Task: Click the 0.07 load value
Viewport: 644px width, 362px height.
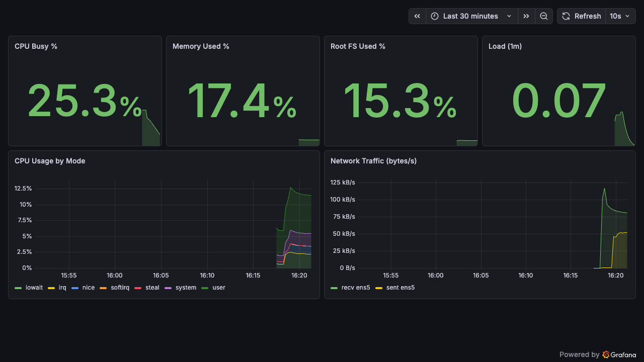Action: pyautogui.click(x=558, y=102)
